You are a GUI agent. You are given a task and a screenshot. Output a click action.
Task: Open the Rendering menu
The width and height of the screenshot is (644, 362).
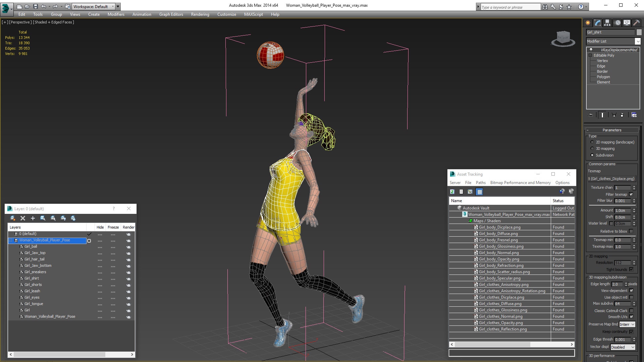coord(200,14)
